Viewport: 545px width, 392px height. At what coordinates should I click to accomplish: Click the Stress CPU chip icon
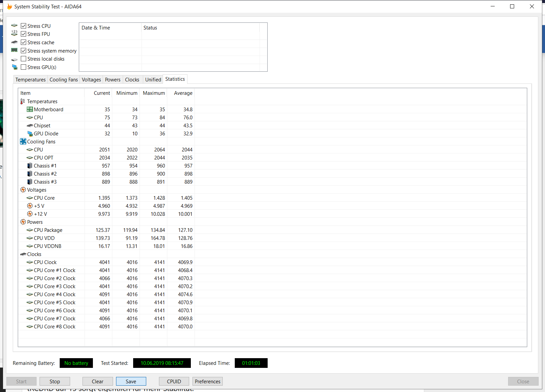14,25
